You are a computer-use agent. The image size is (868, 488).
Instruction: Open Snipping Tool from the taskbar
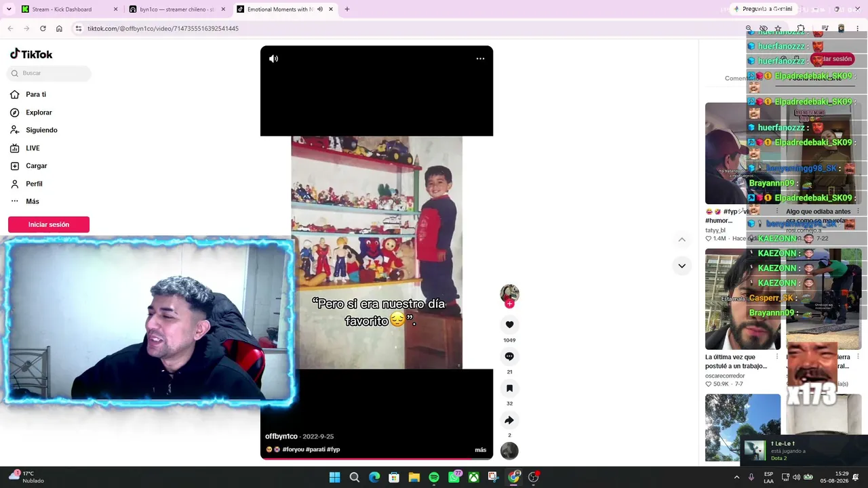tap(493, 478)
